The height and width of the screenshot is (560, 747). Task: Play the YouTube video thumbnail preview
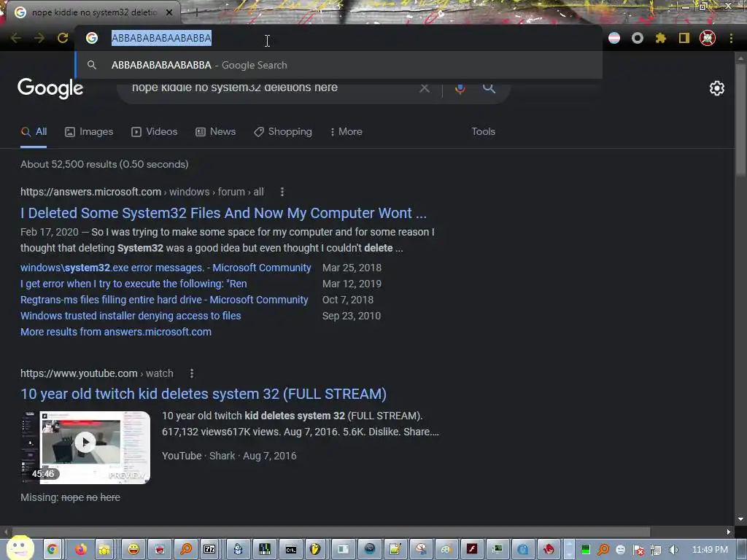tap(85, 443)
